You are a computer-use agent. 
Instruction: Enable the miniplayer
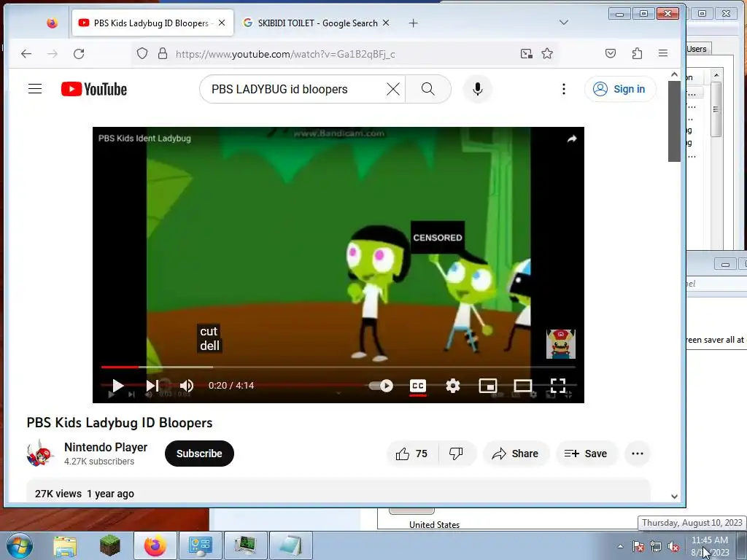[488, 386]
